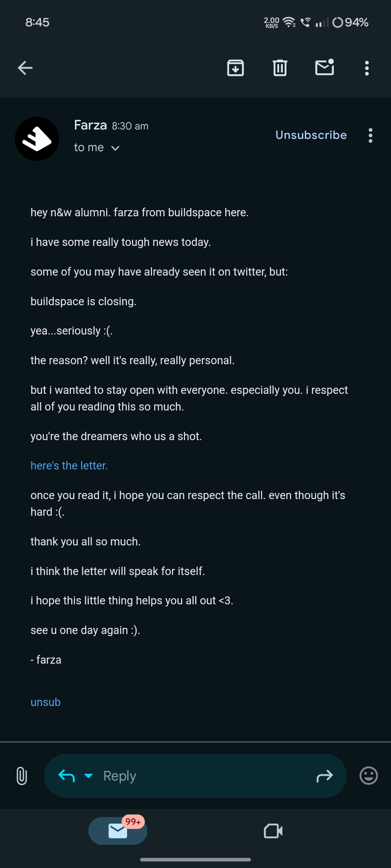This screenshot has height=868, width=391.
Task: Click the 'unsub' link
Action: pyautogui.click(x=46, y=702)
